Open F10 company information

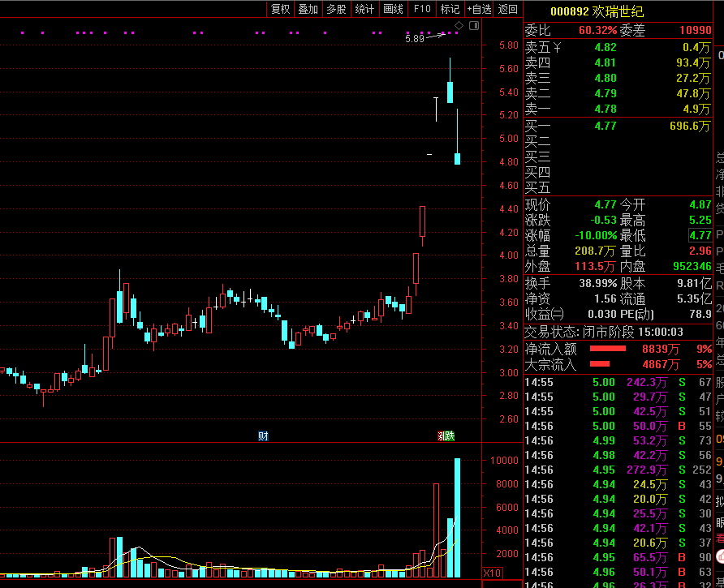(x=422, y=9)
